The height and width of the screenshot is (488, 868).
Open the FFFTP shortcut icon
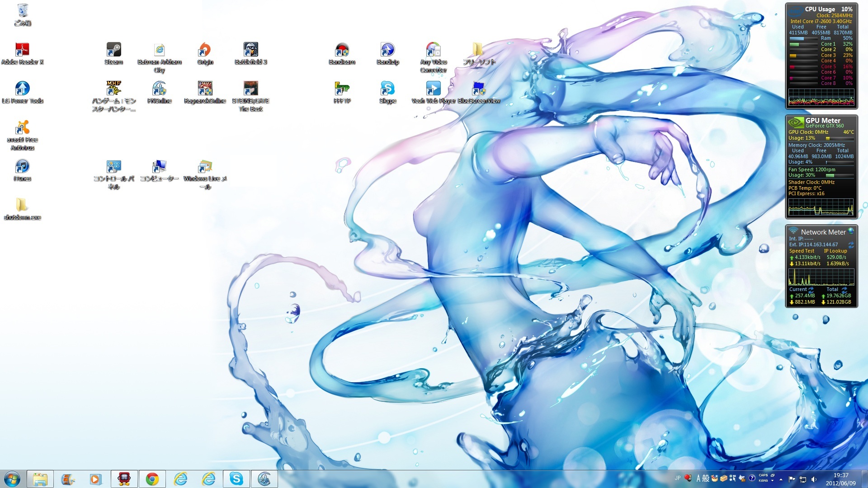pos(342,89)
